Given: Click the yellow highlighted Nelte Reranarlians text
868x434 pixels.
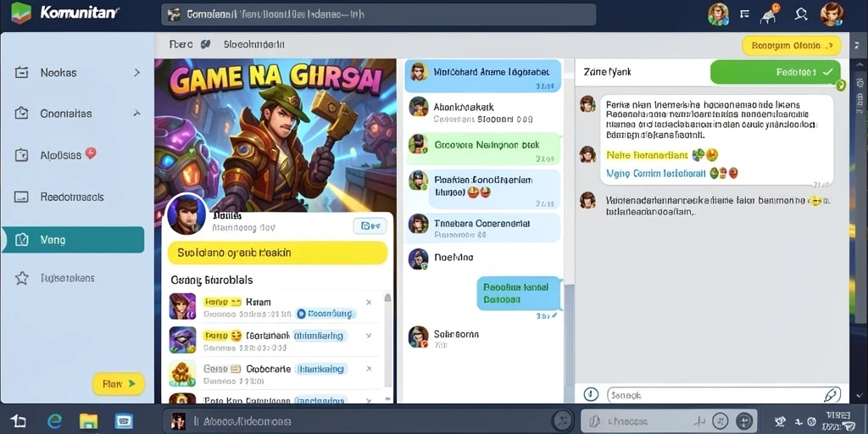Looking at the screenshot, I should coord(647,155).
